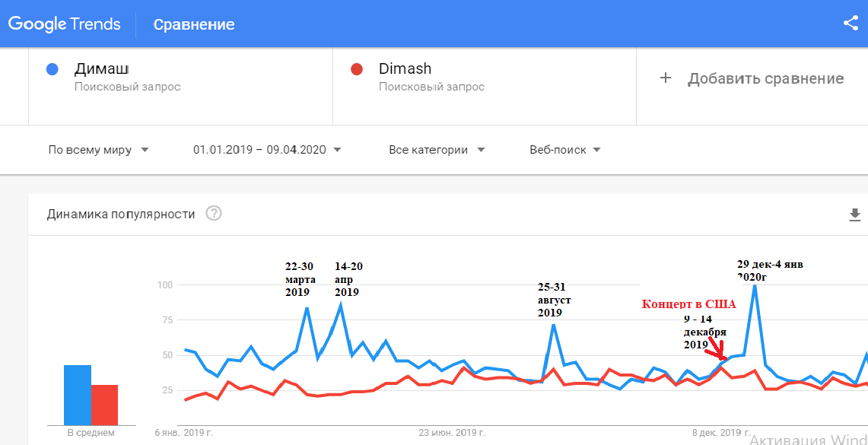Click the Google Trends logo
Screen dimensions: 868x445
64,24
